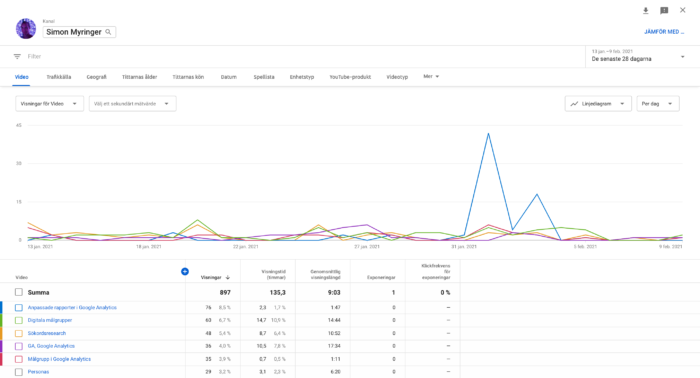Click the purple swatch beside GA, Google Analytics

(1, 346)
